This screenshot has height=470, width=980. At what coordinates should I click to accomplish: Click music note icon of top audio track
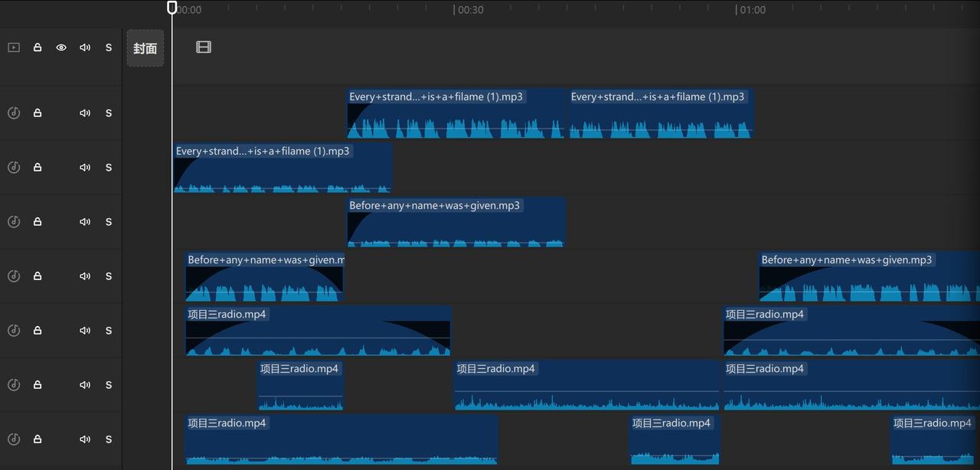point(14,113)
